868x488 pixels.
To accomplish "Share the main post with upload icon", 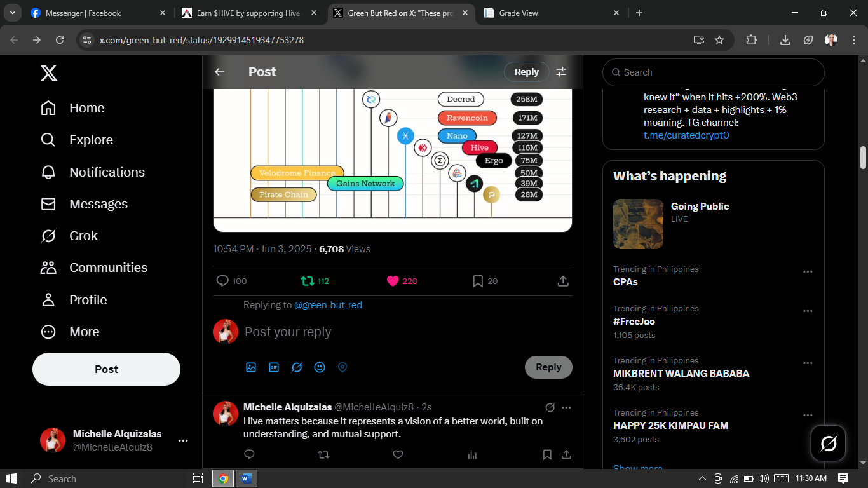I will (x=563, y=281).
